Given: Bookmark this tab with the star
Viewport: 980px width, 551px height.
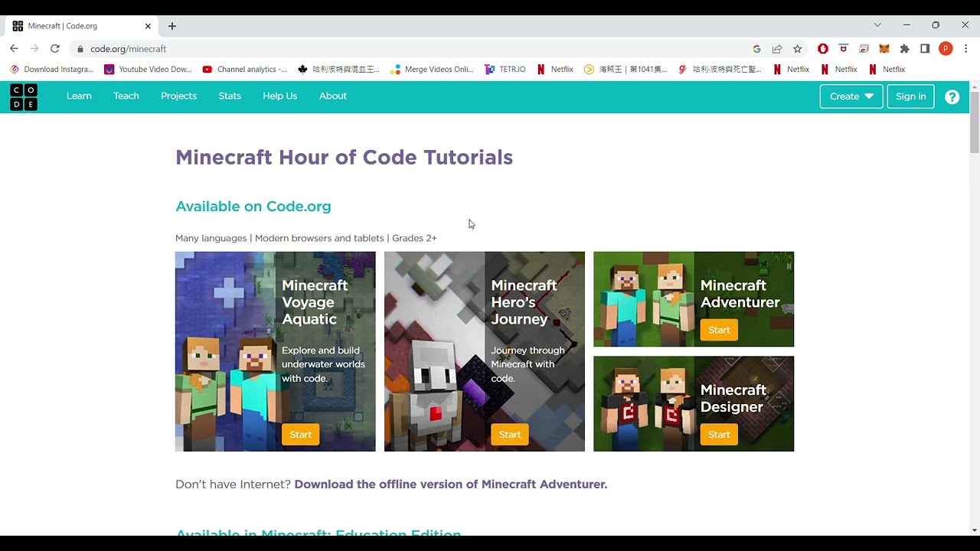Looking at the screenshot, I should coord(797,49).
